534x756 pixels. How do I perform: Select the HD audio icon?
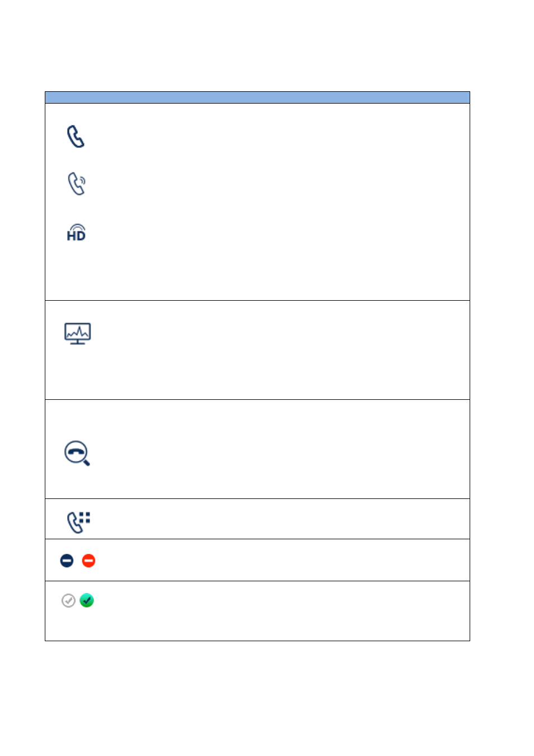[76, 232]
